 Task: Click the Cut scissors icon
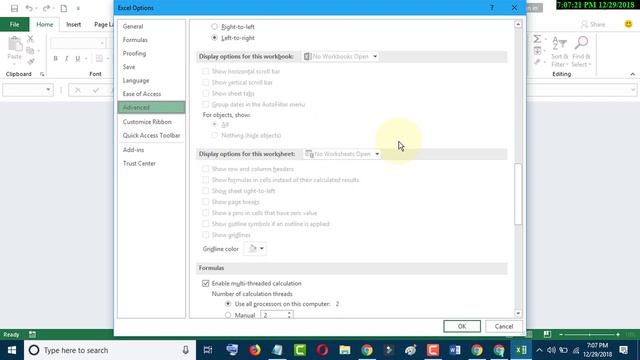[x=31, y=39]
